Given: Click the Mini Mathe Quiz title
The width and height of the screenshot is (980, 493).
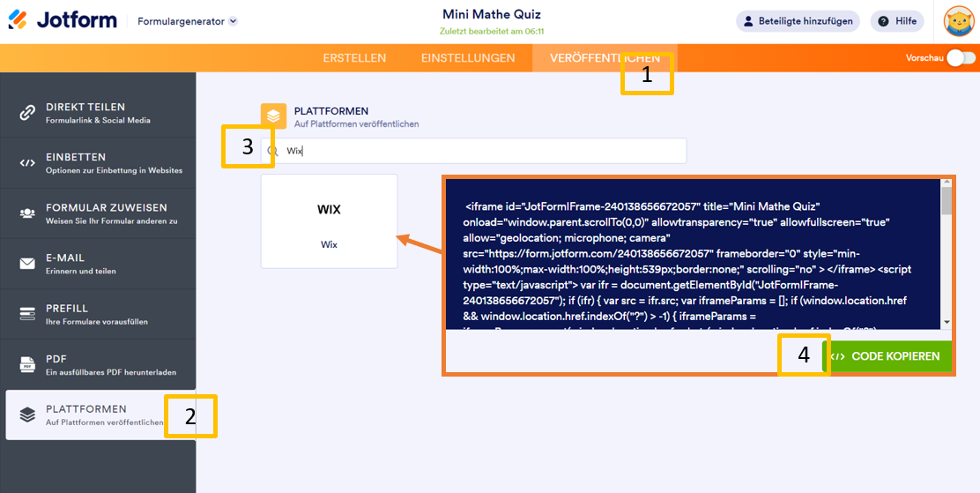Looking at the screenshot, I should (491, 14).
